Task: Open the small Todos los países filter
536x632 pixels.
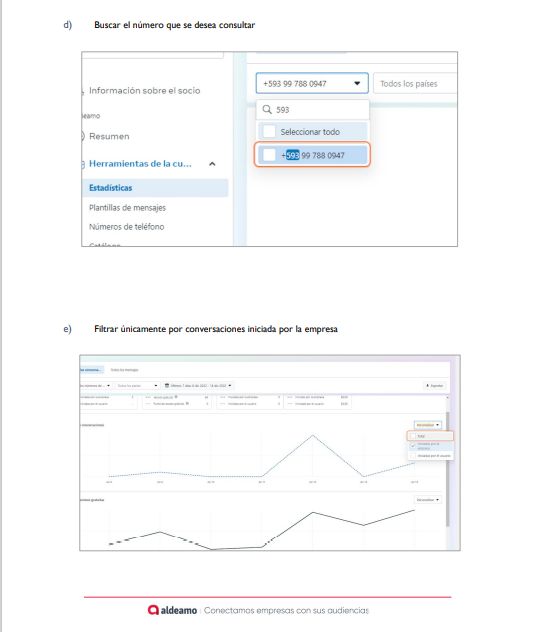Action: 137,386
